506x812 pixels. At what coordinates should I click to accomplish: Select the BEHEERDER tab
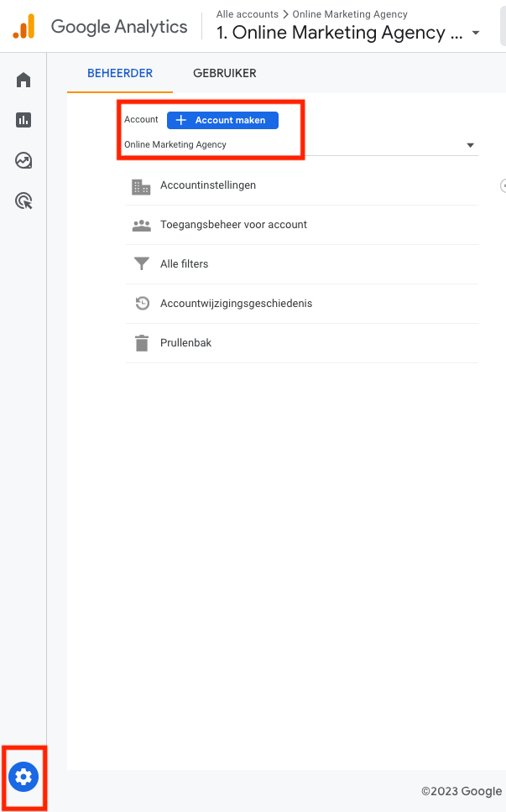point(119,73)
